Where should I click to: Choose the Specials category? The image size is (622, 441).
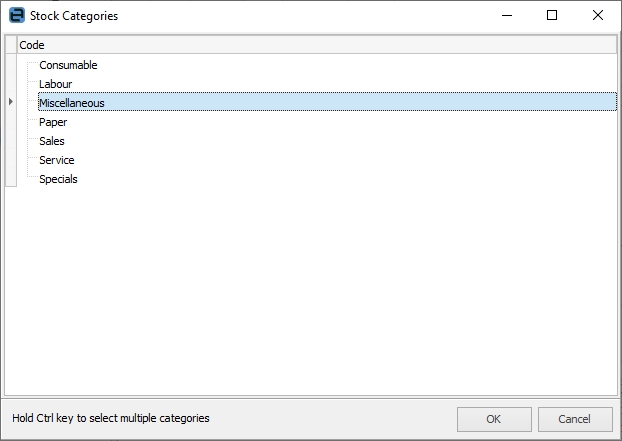[58, 179]
